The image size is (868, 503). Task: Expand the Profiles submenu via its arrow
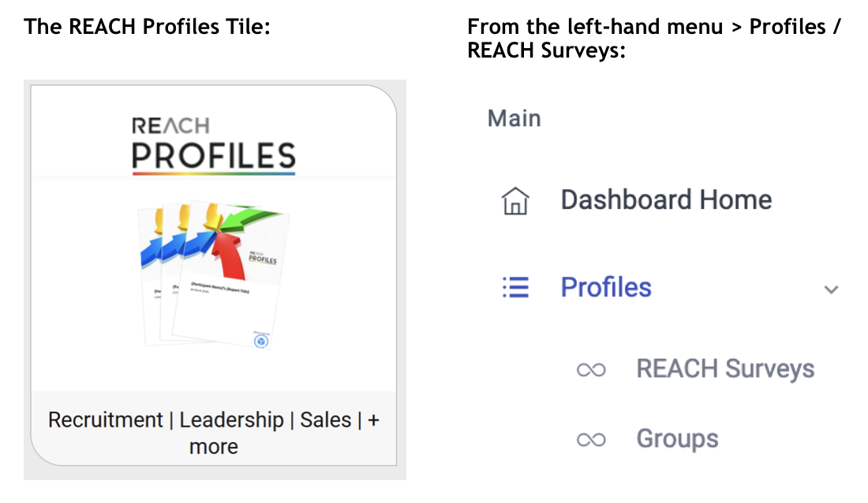point(831,289)
